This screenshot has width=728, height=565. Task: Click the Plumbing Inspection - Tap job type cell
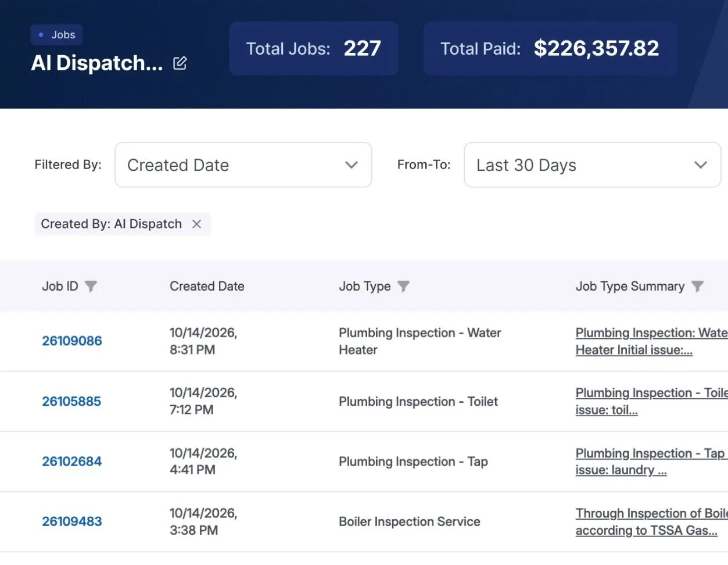pos(413,462)
